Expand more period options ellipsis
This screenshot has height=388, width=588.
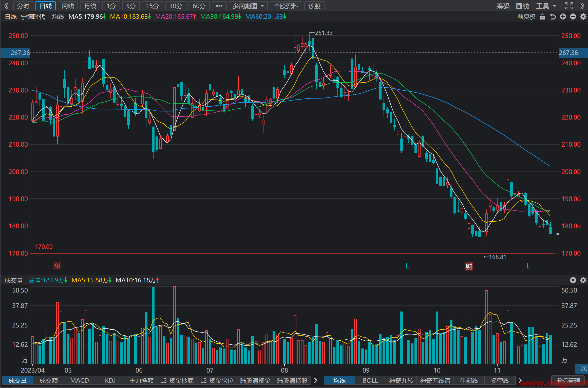(x=219, y=6)
